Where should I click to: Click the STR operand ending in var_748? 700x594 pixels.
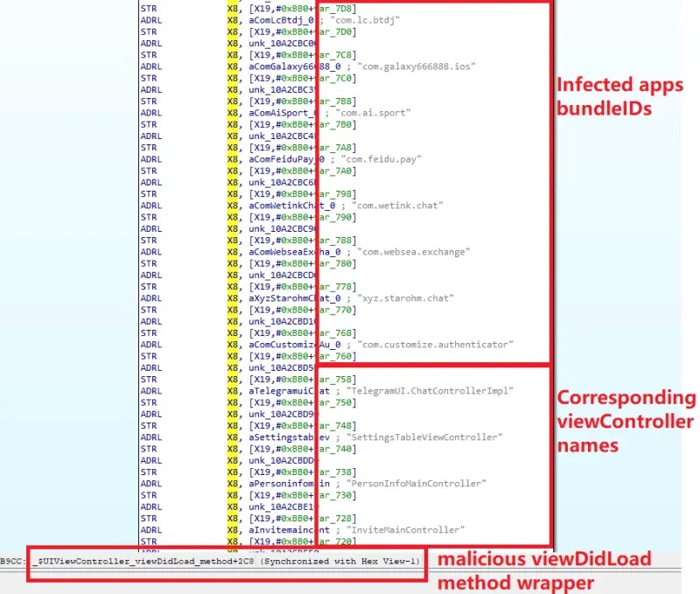click(x=303, y=426)
